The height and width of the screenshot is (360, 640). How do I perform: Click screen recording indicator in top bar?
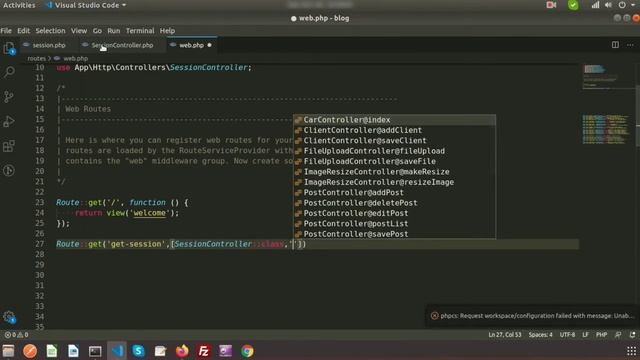click(x=551, y=5)
